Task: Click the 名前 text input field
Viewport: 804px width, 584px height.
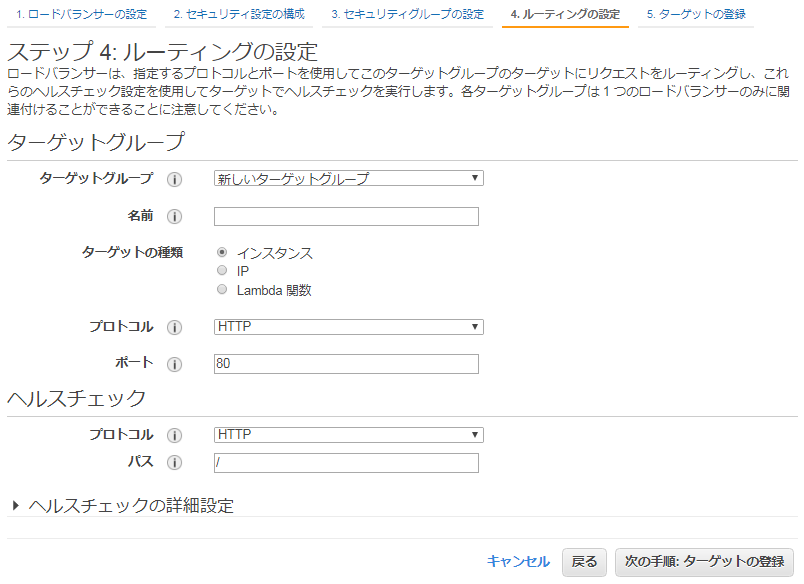Action: pyautogui.click(x=346, y=217)
